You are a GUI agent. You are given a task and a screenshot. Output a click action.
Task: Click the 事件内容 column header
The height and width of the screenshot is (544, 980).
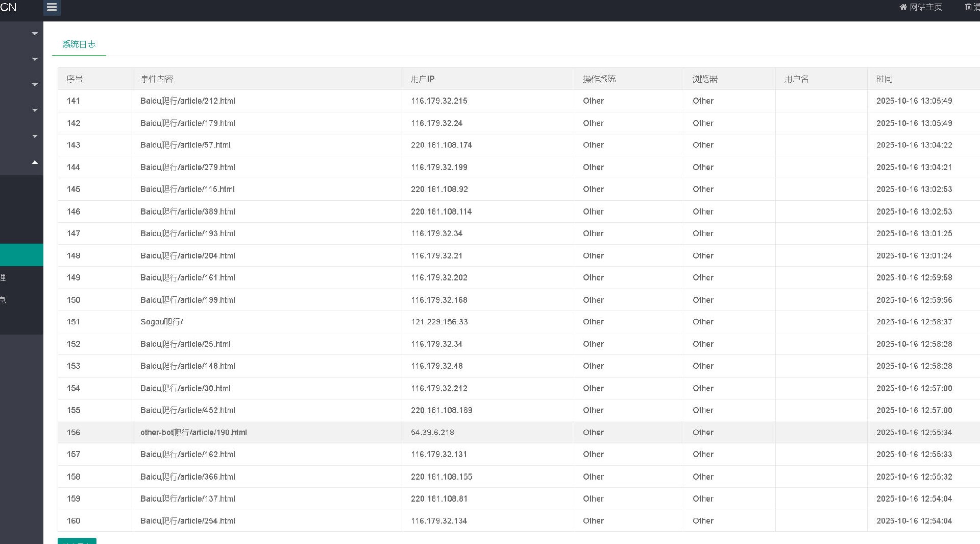pos(157,79)
